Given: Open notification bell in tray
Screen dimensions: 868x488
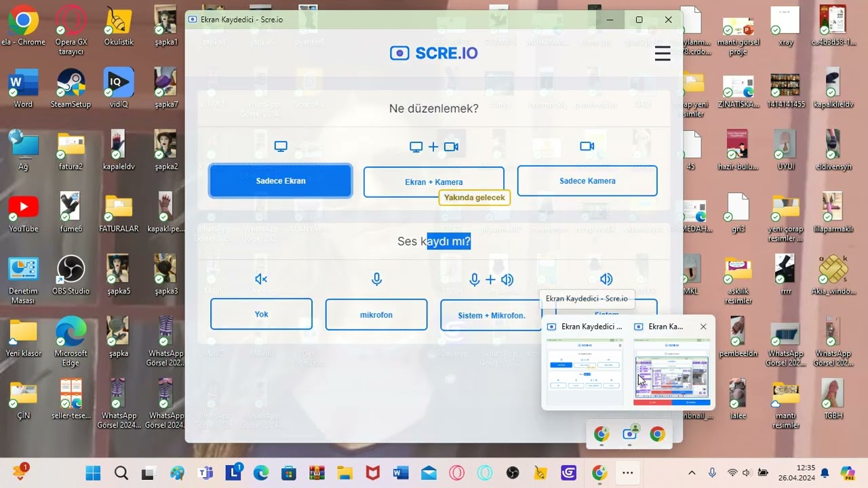Looking at the screenshot, I should (x=825, y=473).
